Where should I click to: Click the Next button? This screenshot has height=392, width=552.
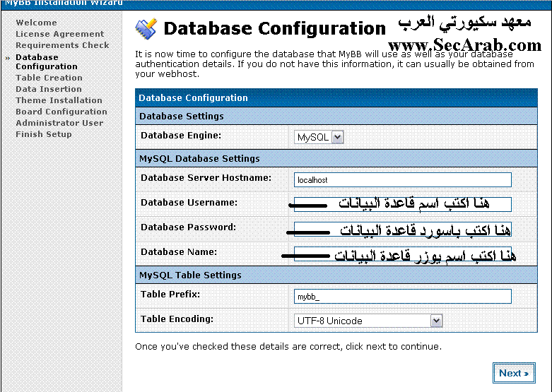pyautogui.click(x=514, y=373)
